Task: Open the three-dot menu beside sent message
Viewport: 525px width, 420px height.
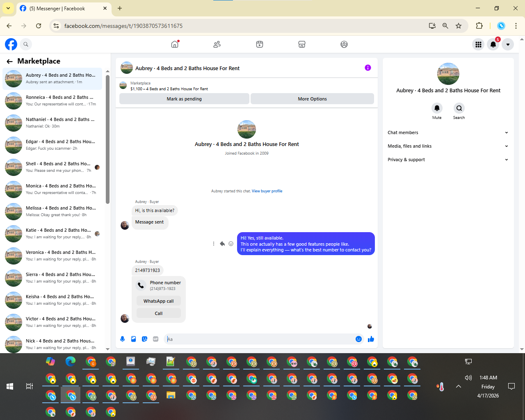Action: pos(214,244)
